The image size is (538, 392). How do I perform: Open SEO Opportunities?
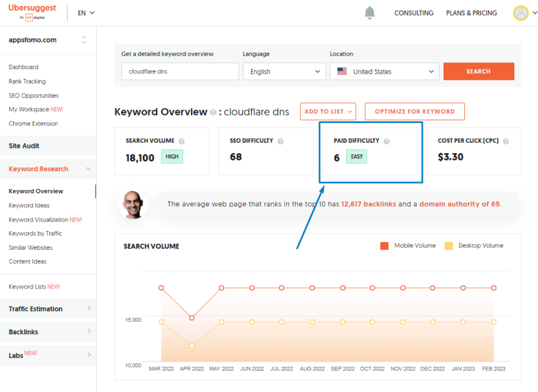(34, 96)
